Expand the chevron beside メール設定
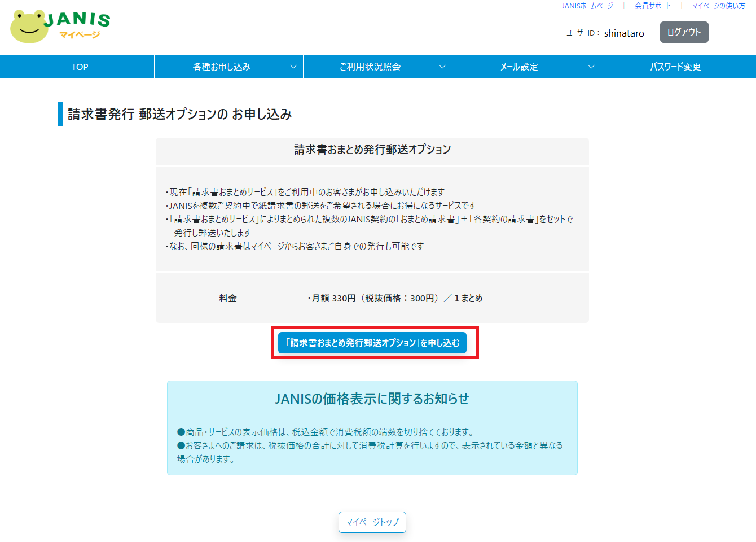This screenshot has height=542, width=756. tap(591, 67)
